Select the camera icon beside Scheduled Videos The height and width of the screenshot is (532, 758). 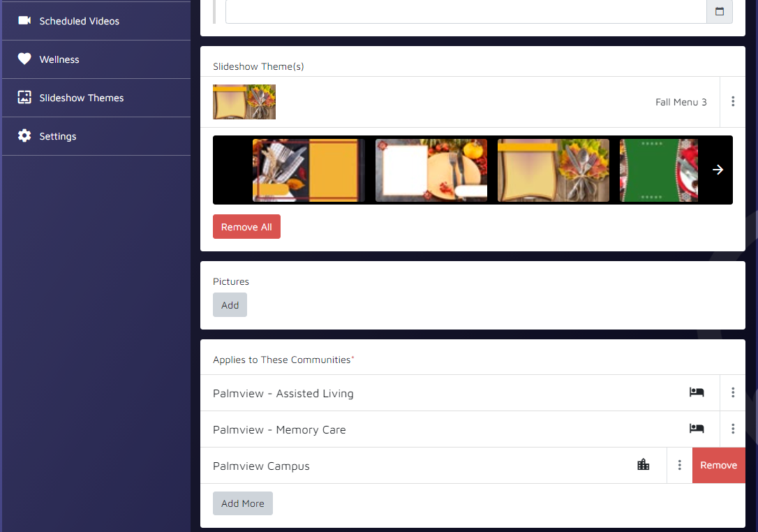[25, 21]
